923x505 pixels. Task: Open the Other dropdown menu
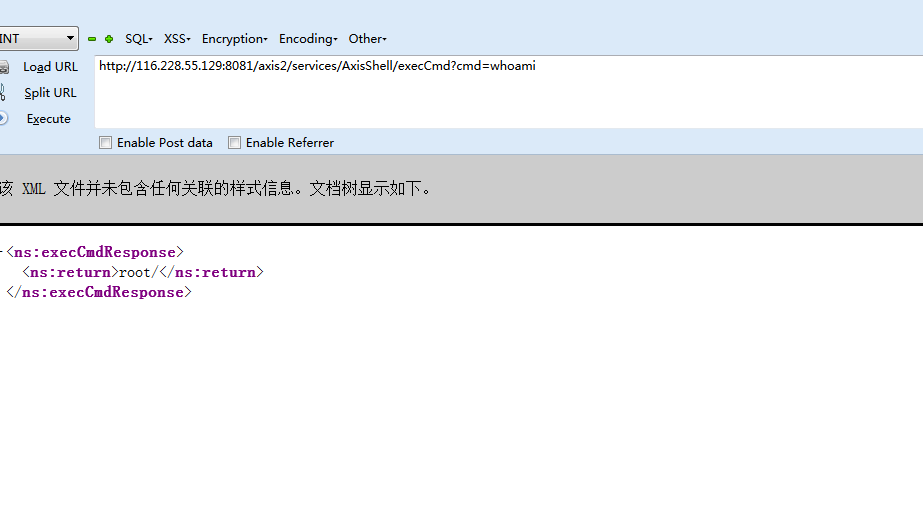pyautogui.click(x=368, y=39)
